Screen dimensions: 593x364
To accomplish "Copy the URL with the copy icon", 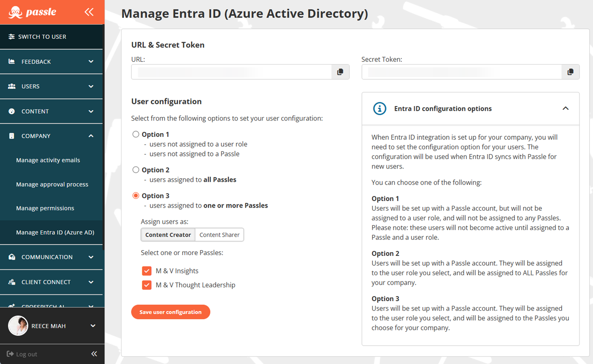I will point(340,72).
